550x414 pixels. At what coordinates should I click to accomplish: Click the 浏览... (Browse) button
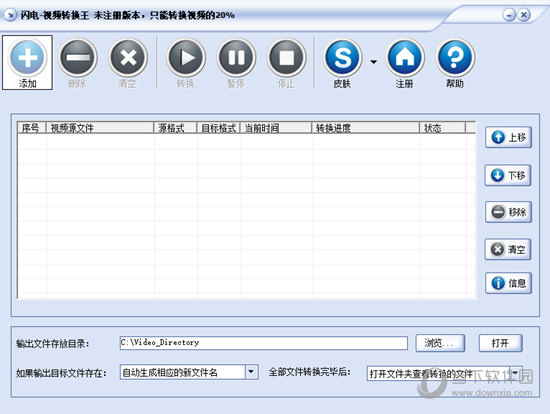(x=440, y=343)
